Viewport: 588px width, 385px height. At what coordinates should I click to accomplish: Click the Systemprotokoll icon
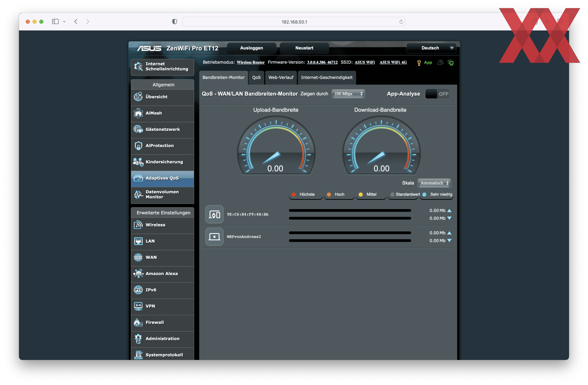(138, 355)
